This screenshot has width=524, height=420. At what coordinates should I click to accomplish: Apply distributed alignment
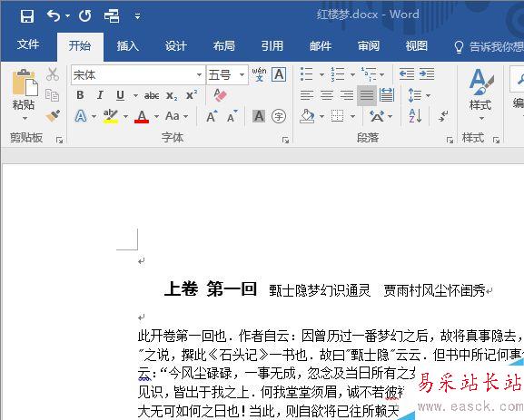point(387,95)
